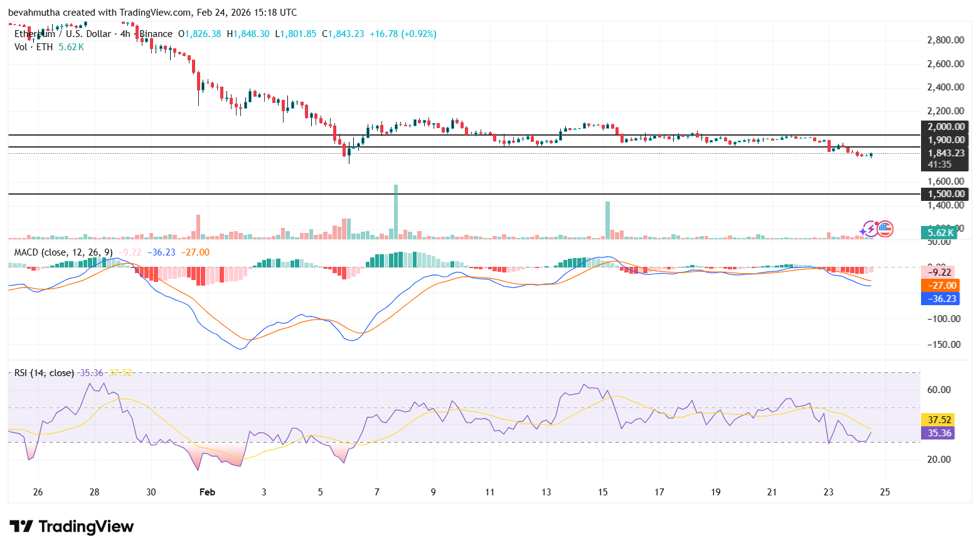Click the blue -36.23 MACD value label
The width and height of the screenshot is (980, 550).
[940, 299]
